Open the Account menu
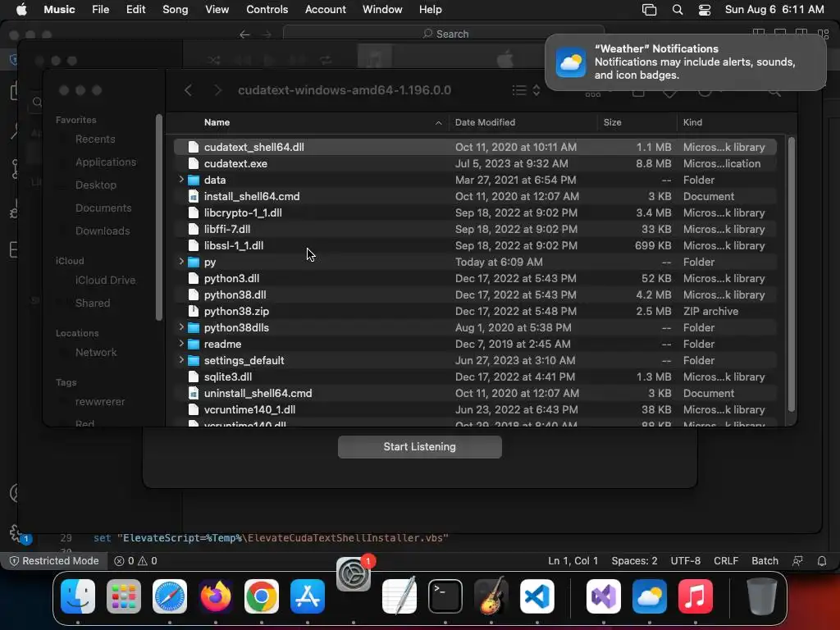Image resolution: width=840 pixels, height=630 pixels. (325, 10)
